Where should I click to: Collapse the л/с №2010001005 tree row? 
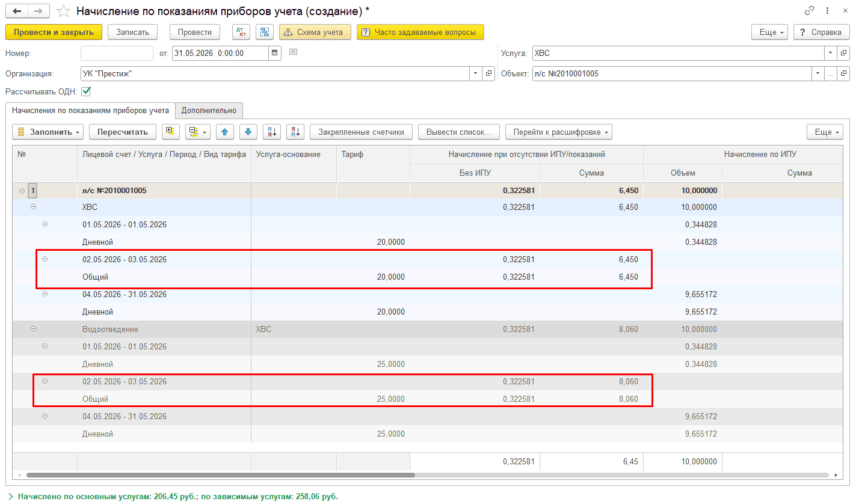point(22,191)
